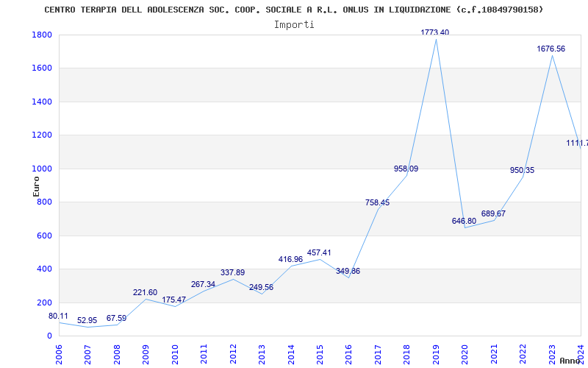Click the 1773.40 peak value label

(434, 32)
